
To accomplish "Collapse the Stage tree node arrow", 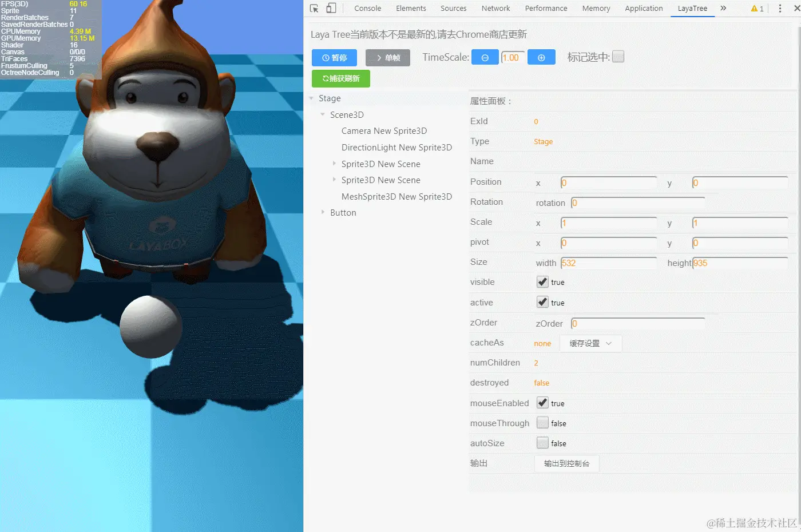I will (311, 98).
